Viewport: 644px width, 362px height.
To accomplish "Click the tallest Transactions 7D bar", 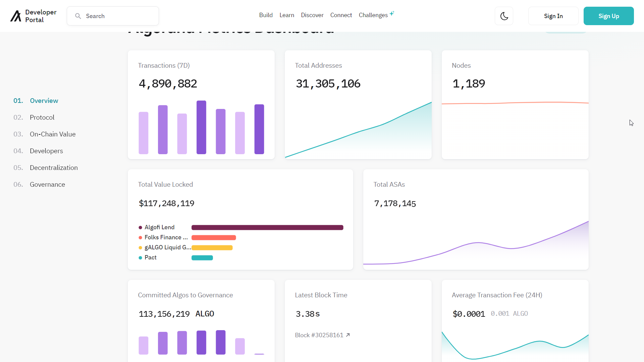I will pyautogui.click(x=201, y=127).
